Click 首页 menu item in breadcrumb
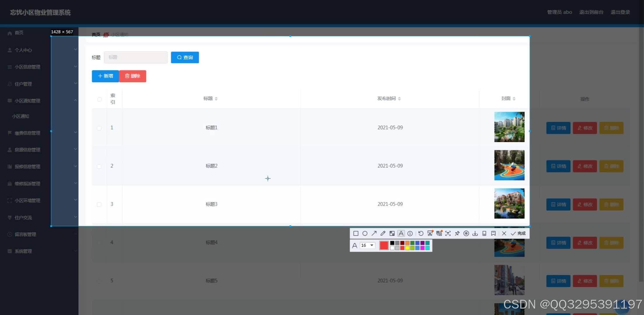Image resolution: width=644 pixels, height=315 pixels. tap(96, 34)
